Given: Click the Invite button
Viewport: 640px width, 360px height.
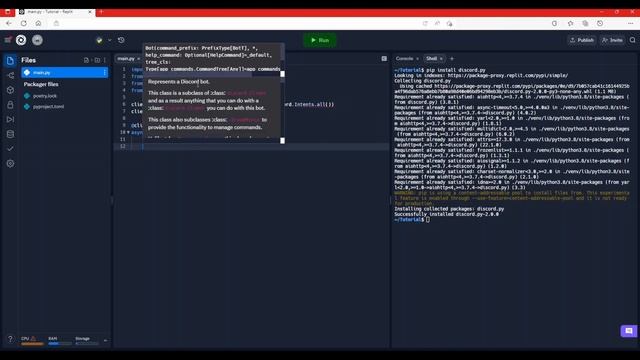Looking at the screenshot, I should coord(612,40).
